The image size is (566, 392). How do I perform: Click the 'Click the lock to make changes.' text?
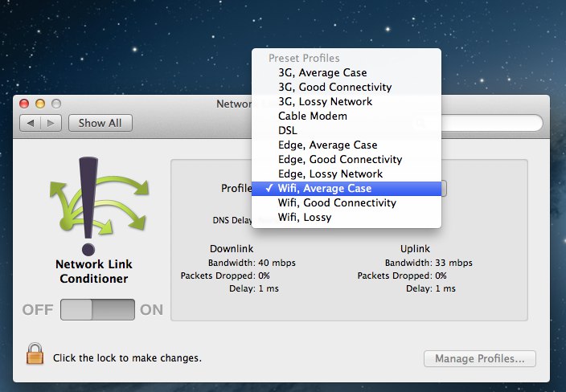(127, 358)
